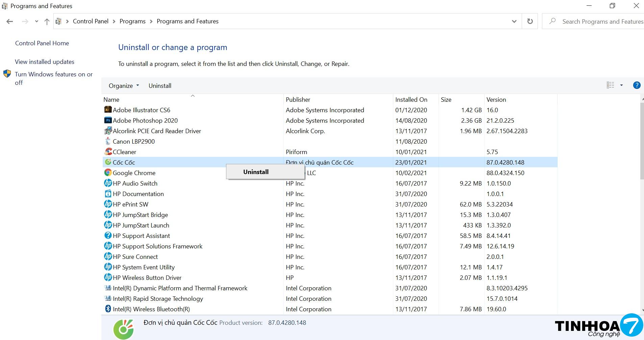
Task: Open the blue Help question mark
Action: [x=636, y=86]
